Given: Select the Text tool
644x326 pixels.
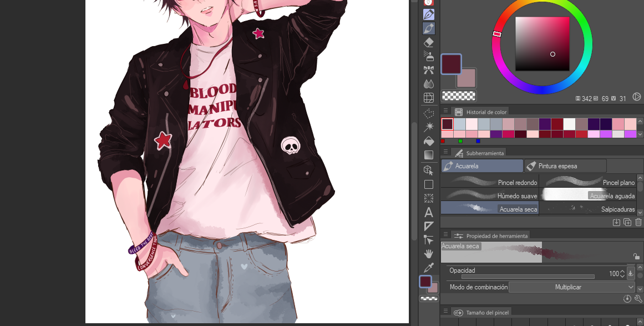Looking at the screenshot, I should point(428,212).
